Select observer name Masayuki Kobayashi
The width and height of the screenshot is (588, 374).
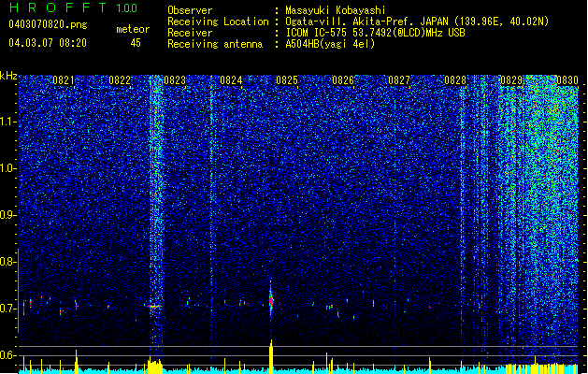tap(336, 10)
